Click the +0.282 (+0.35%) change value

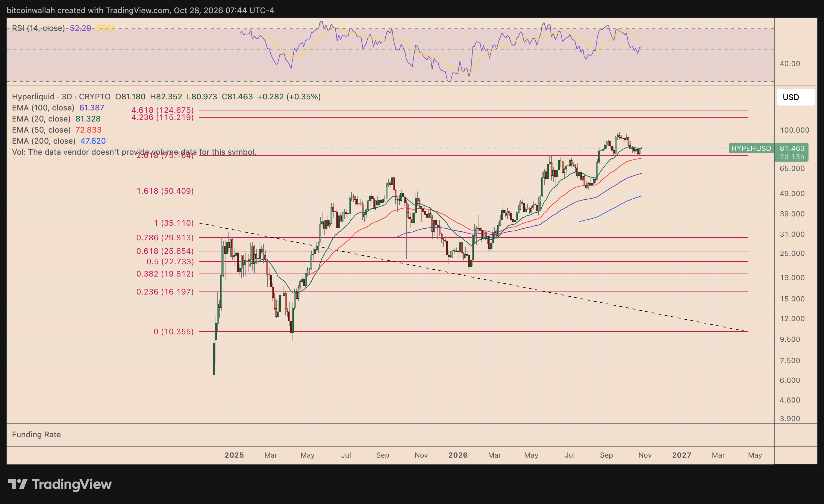(289, 97)
